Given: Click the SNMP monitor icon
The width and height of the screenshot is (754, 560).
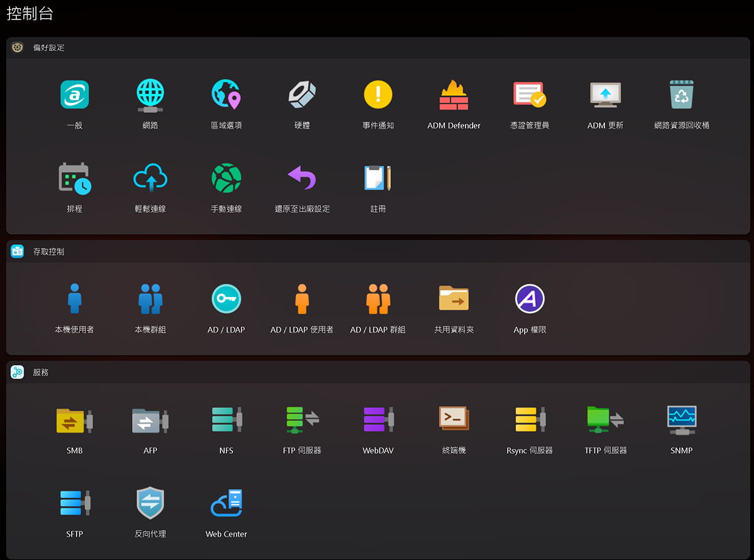Looking at the screenshot, I should [x=681, y=421].
